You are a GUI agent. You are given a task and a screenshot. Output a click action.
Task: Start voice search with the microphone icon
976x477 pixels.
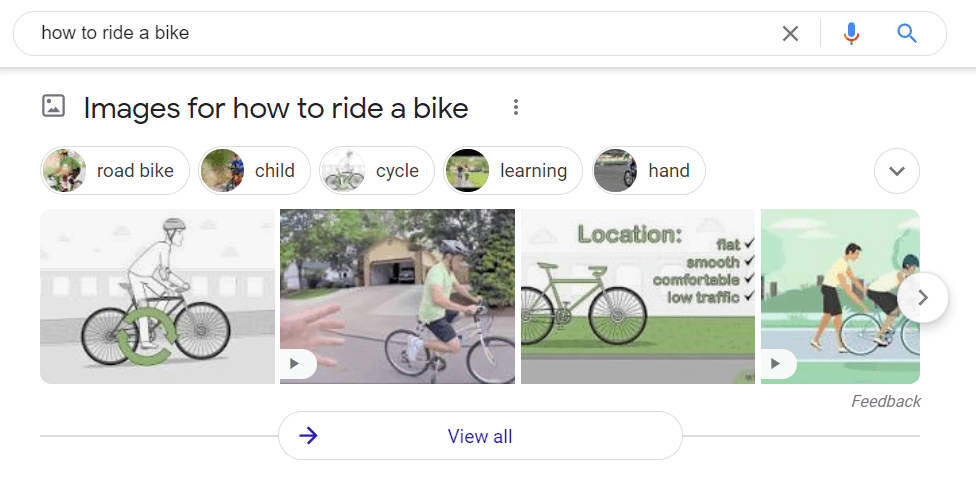pos(851,34)
